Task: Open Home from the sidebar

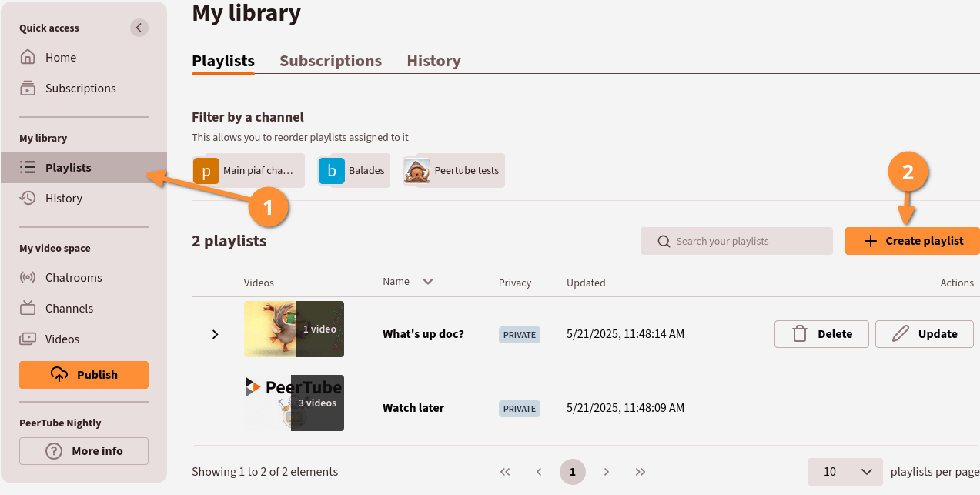Action: point(60,57)
